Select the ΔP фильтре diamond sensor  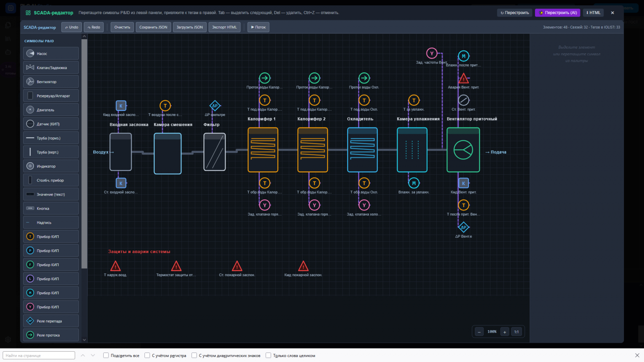[x=215, y=106]
